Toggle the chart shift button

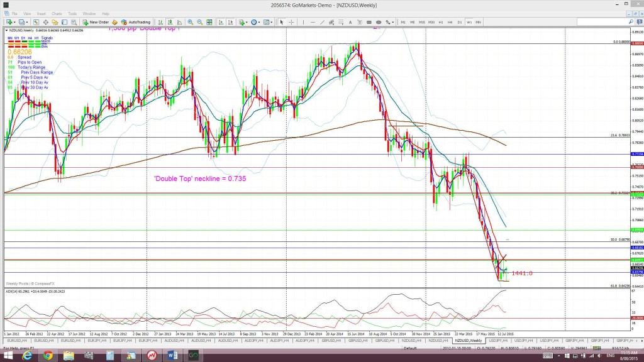[x=230, y=22]
